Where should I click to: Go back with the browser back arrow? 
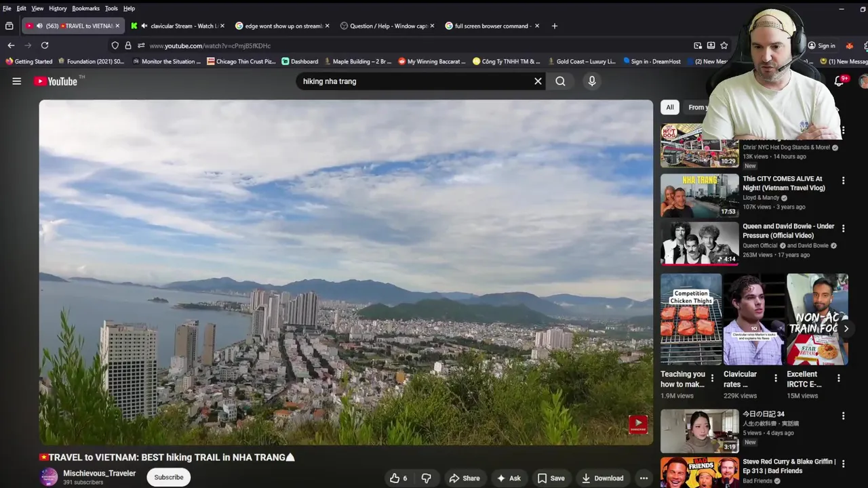point(11,45)
